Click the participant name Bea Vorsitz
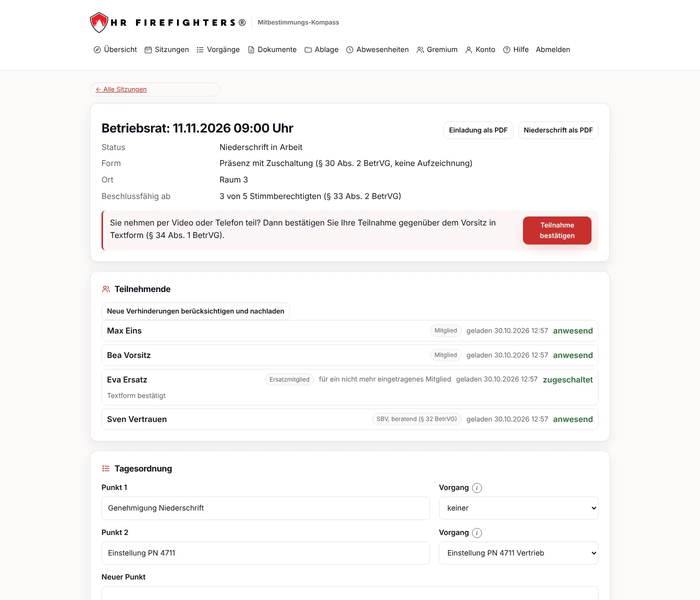 click(129, 355)
